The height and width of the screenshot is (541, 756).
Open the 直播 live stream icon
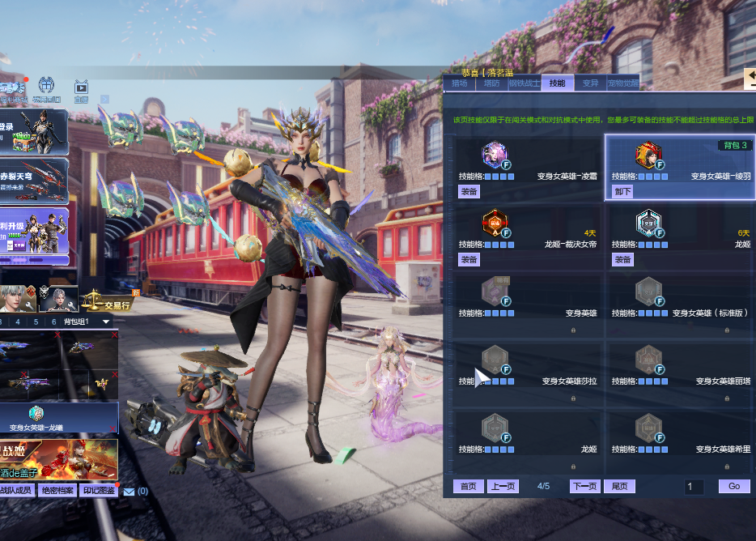pyautogui.click(x=81, y=91)
